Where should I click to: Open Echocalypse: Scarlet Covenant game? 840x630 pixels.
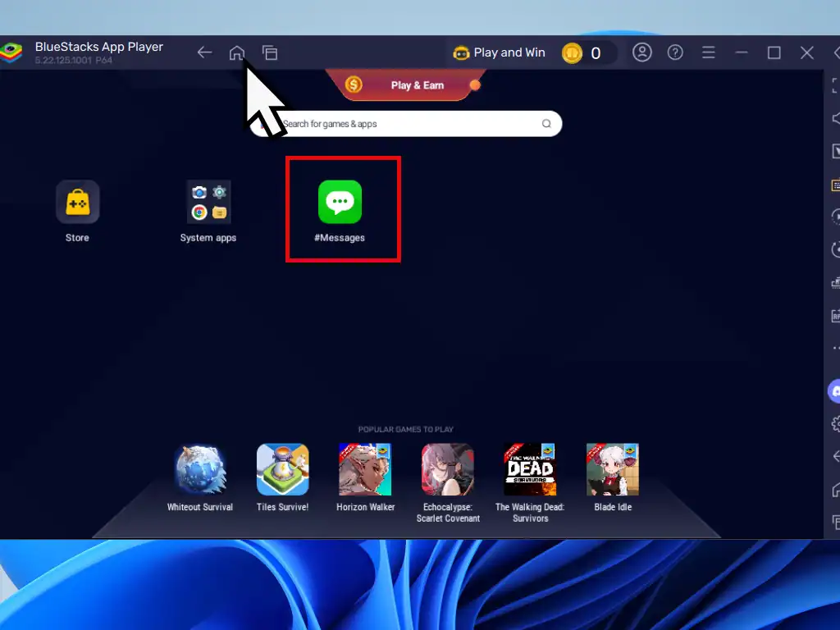tap(448, 470)
